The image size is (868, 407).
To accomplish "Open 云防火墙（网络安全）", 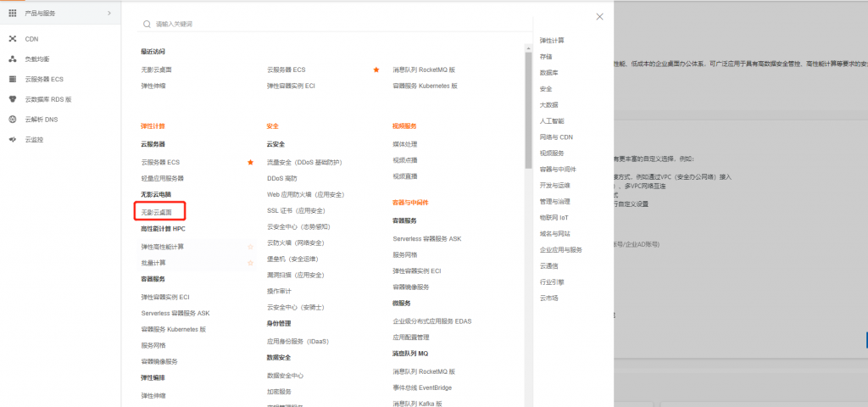I will (x=296, y=243).
